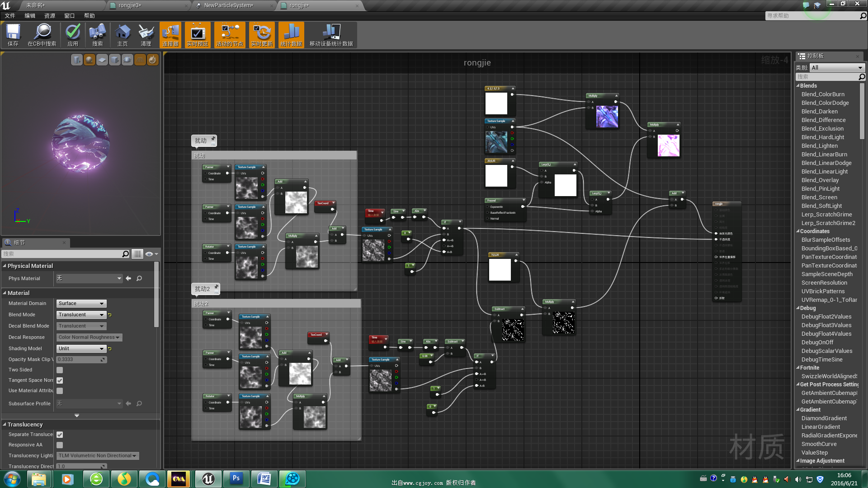Open the Details view options eye menu

pos(151,254)
